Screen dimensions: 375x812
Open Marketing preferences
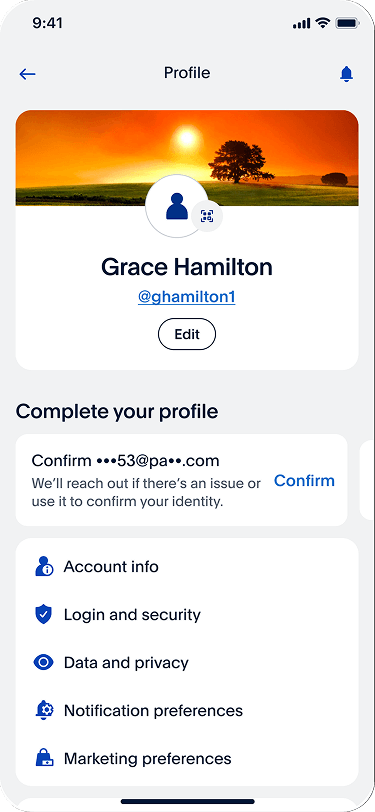pyautogui.click(x=187, y=759)
